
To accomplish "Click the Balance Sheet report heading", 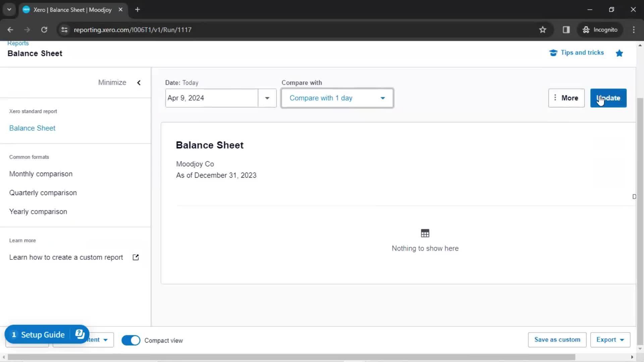I will point(210,145).
